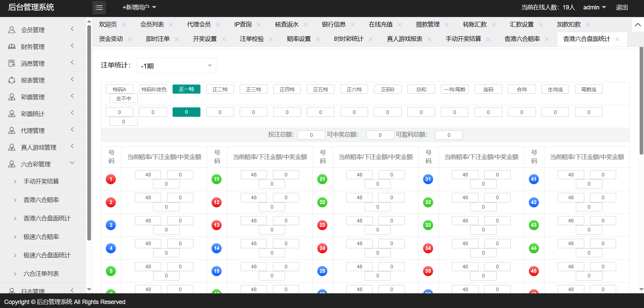The height and width of the screenshot is (308, 644).
Task: Select the 正一特 bet type toggle
Action: (x=186, y=89)
